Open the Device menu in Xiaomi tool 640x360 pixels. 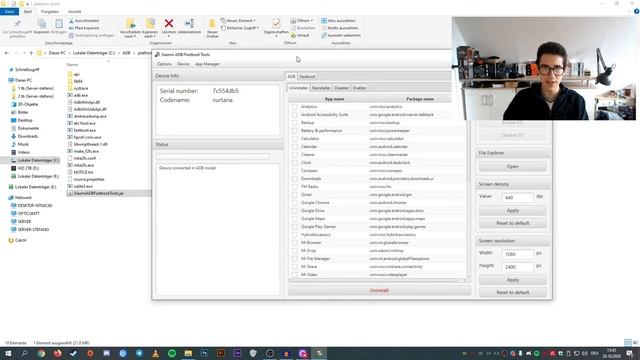(x=183, y=64)
